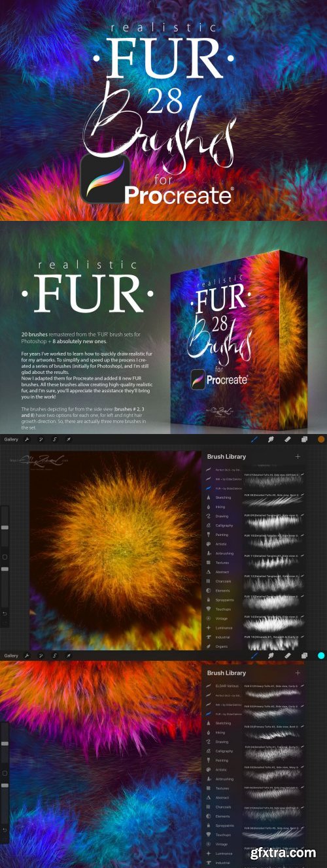Open Textures category in the cyan-swatch screenshot

pyautogui.click(x=219, y=788)
